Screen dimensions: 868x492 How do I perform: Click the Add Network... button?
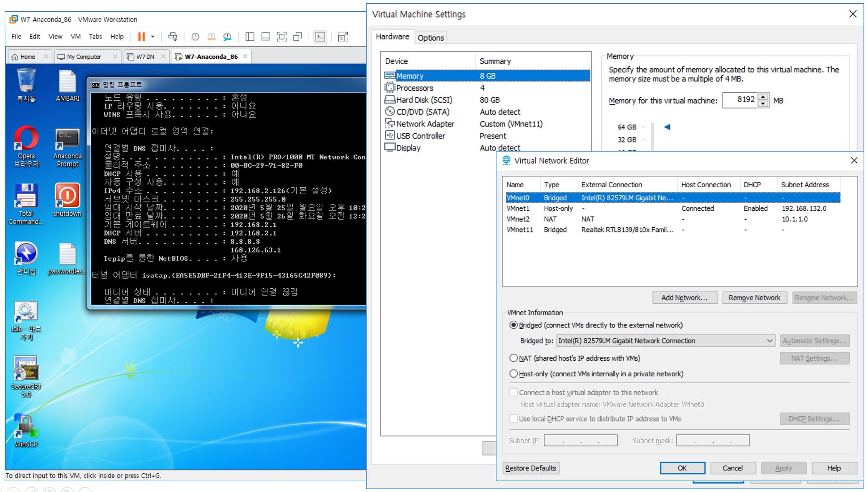click(685, 298)
